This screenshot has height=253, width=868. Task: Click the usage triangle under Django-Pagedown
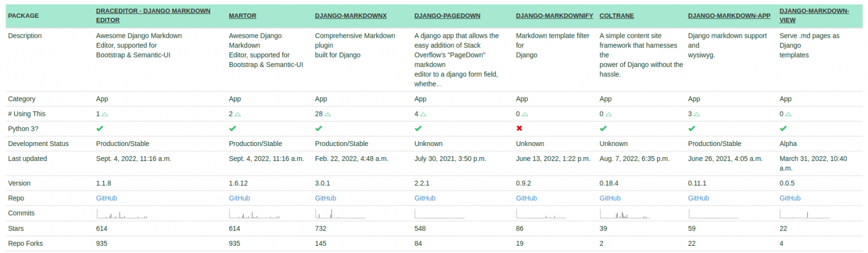pyautogui.click(x=423, y=114)
